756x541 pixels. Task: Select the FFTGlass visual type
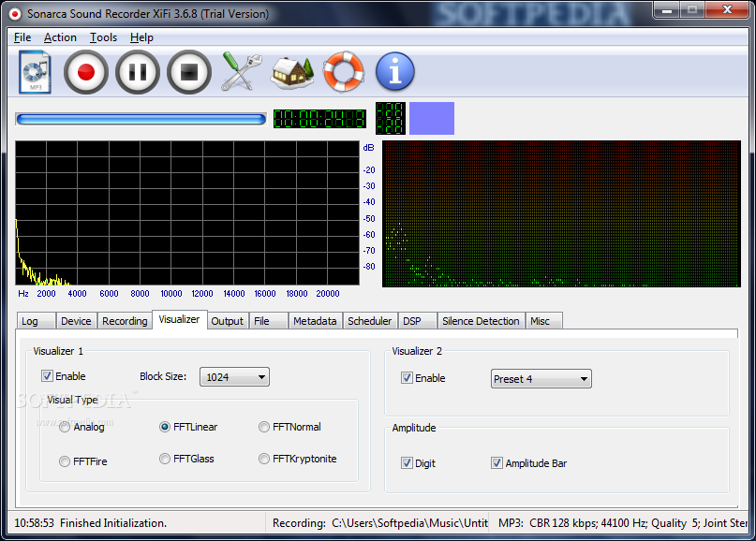click(186, 459)
